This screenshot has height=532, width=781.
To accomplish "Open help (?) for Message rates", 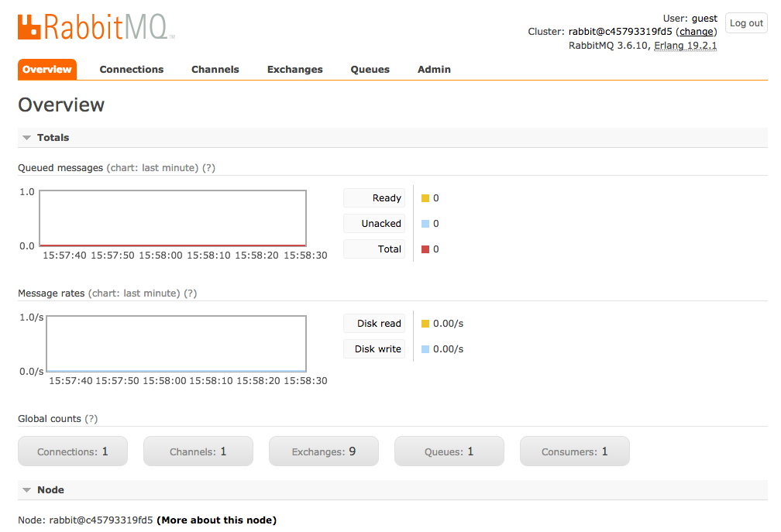I will (191, 293).
